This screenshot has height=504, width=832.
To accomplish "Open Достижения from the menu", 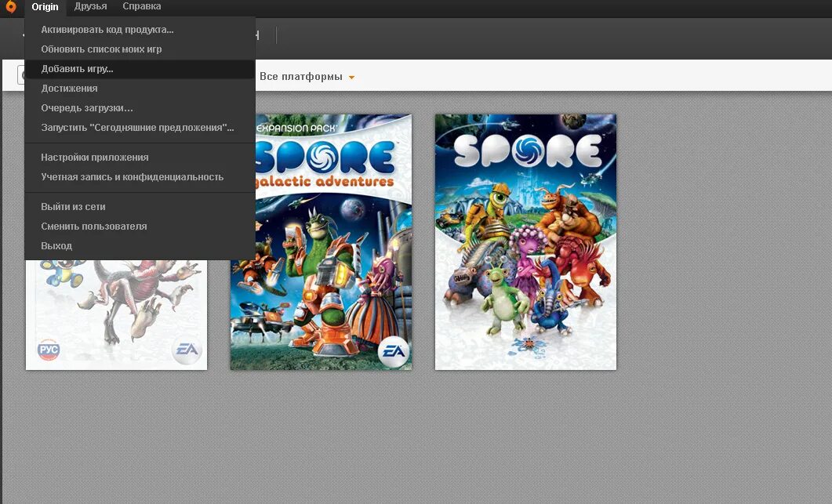I will pyautogui.click(x=140, y=89).
